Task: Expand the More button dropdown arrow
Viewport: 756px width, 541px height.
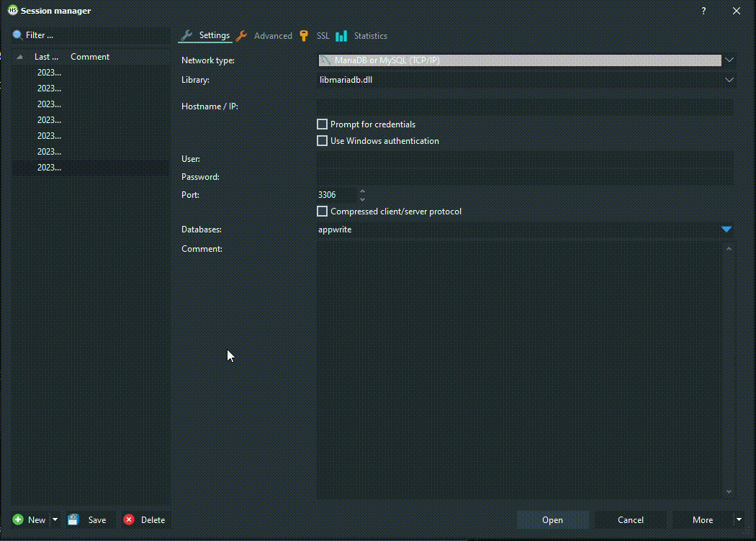Action: coord(739,519)
